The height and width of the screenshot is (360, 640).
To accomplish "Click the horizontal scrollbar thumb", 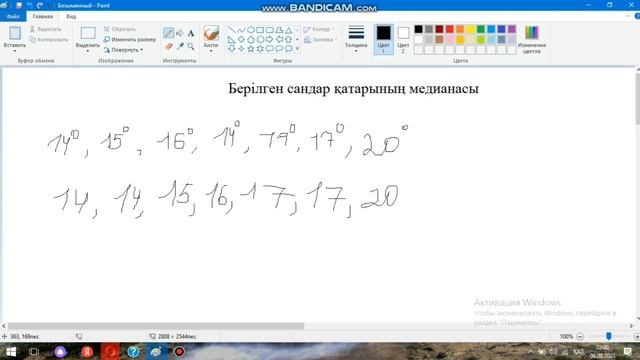I will (156, 326).
